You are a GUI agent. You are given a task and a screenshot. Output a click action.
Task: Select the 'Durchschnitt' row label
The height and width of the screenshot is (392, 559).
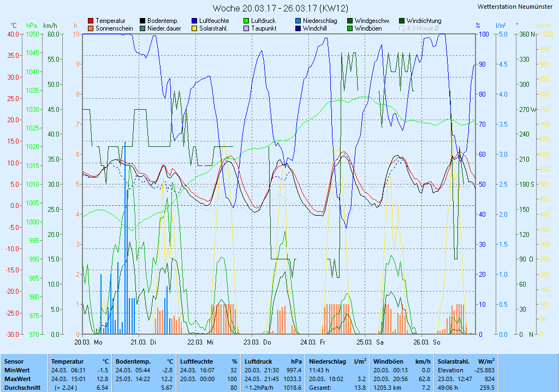(22, 388)
